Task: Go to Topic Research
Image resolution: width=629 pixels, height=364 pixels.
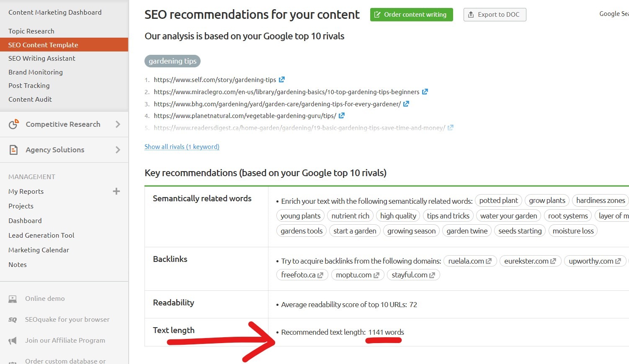Action: click(x=31, y=31)
